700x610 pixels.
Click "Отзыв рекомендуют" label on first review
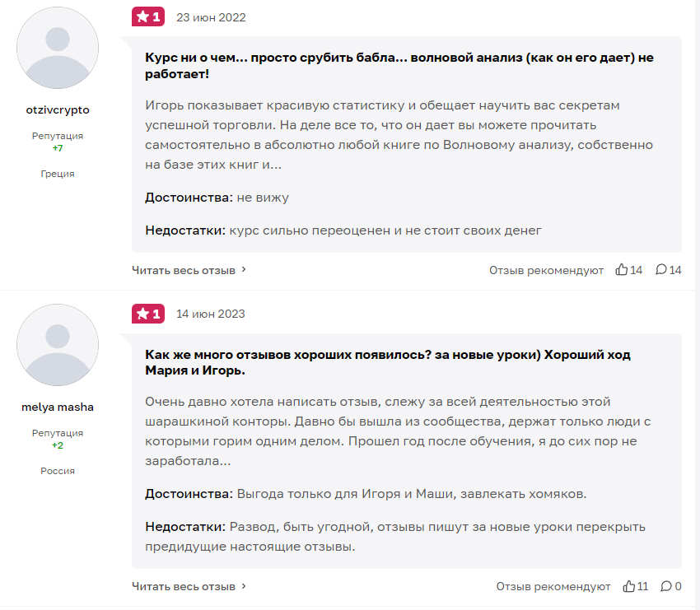coord(546,270)
